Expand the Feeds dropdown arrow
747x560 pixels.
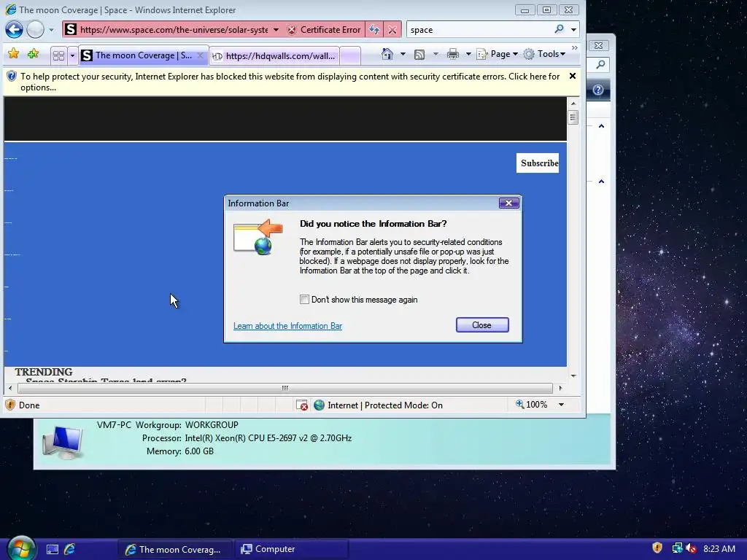click(x=436, y=54)
